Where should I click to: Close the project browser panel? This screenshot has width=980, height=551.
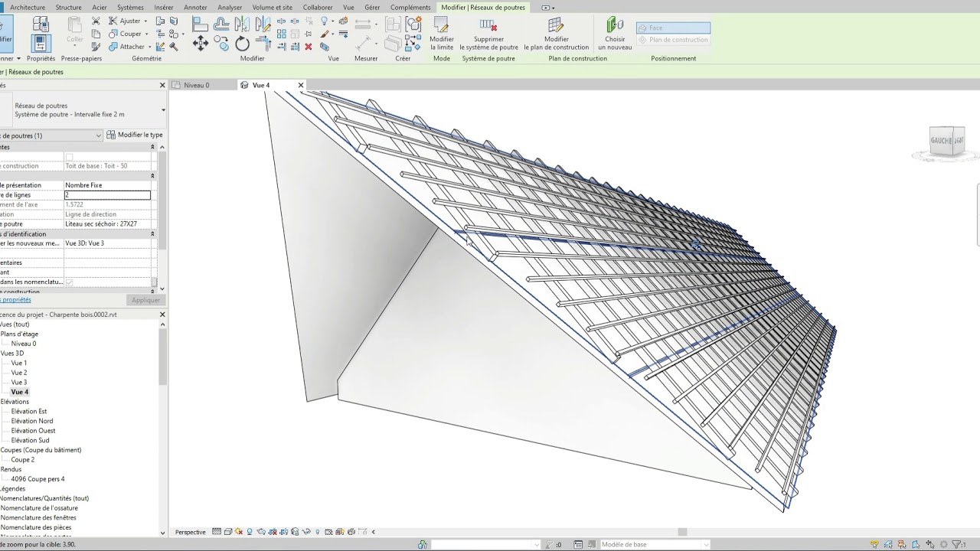pyautogui.click(x=162, y=315)
